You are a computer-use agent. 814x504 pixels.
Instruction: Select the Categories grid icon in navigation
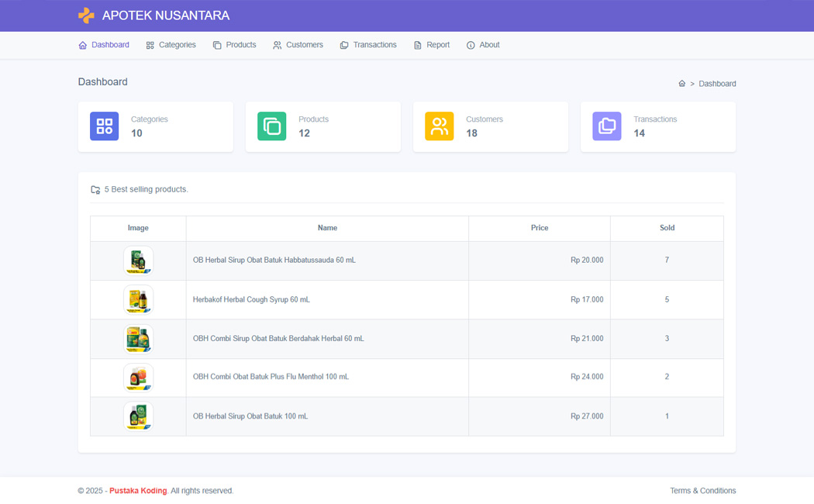(x=149, y=45)
